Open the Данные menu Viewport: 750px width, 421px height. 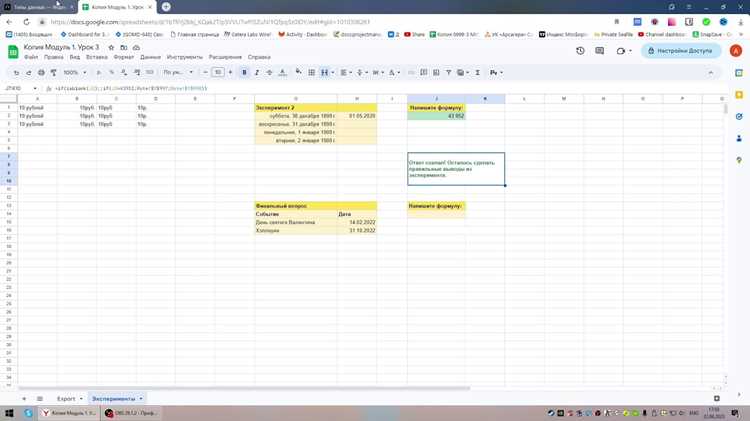[x=150, y=57]
